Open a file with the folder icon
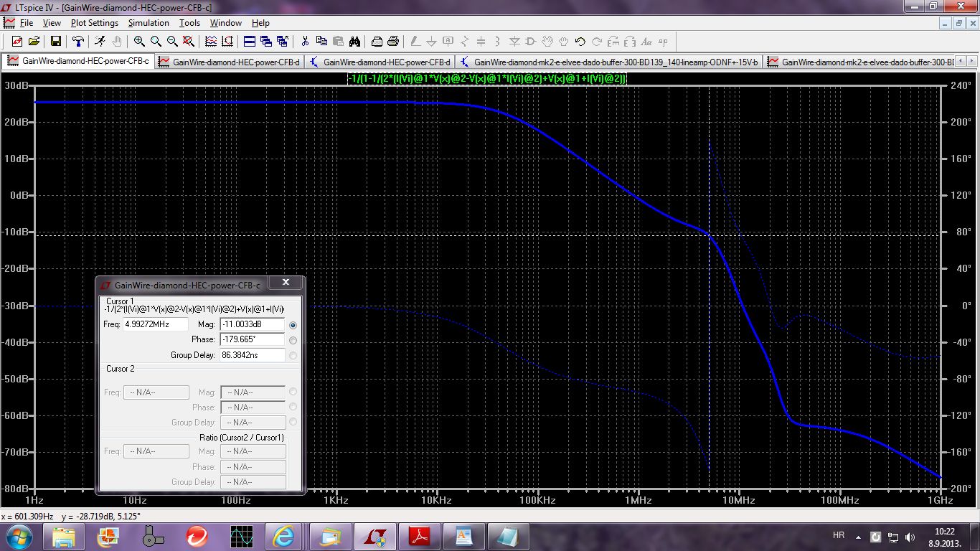 pyautogui.click(x=34, y=42)
